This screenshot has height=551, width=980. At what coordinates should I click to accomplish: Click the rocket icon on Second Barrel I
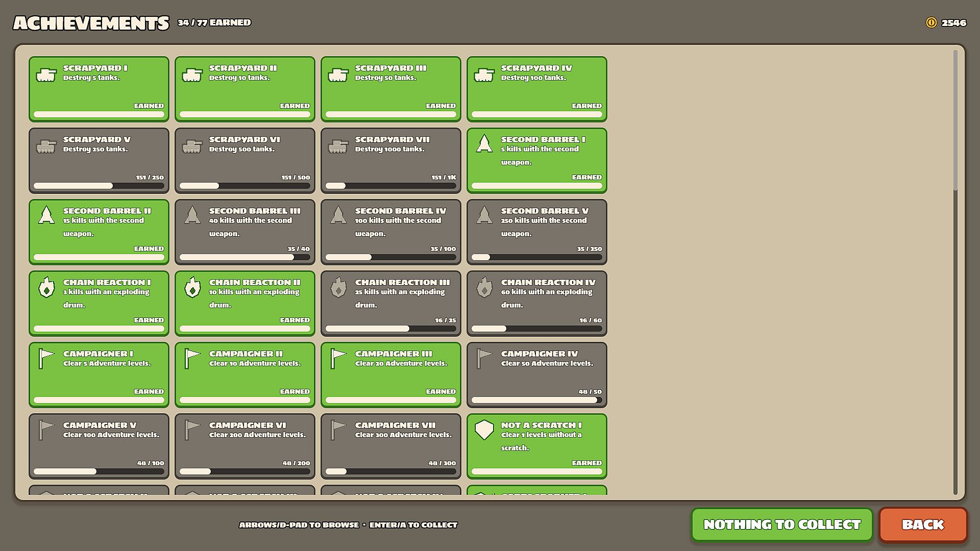[484, 144]
